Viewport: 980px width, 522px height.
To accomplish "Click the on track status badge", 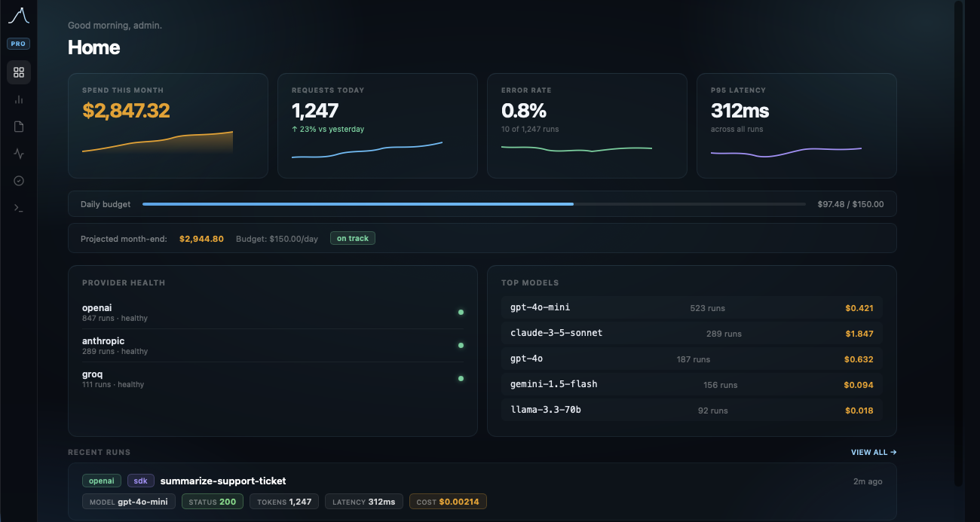I will click(x=353, y=239).
